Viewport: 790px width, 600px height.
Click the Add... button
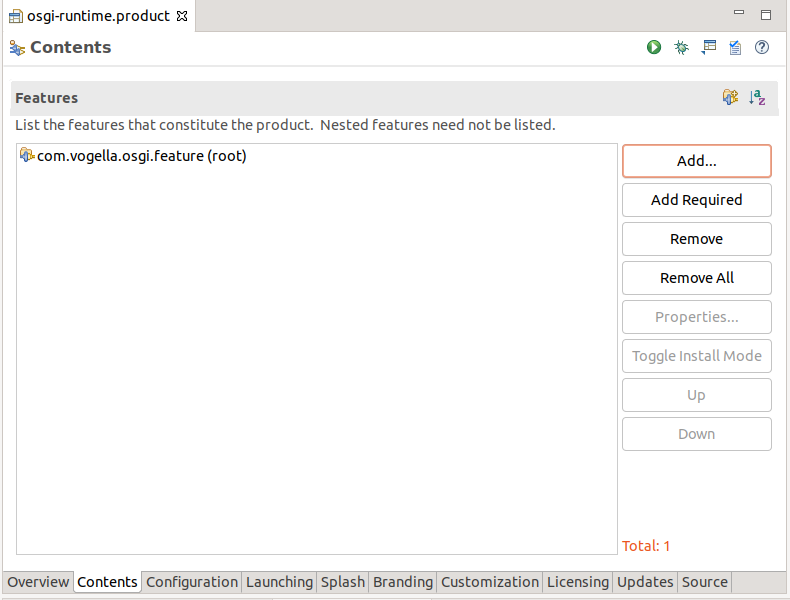pos(696,161)
